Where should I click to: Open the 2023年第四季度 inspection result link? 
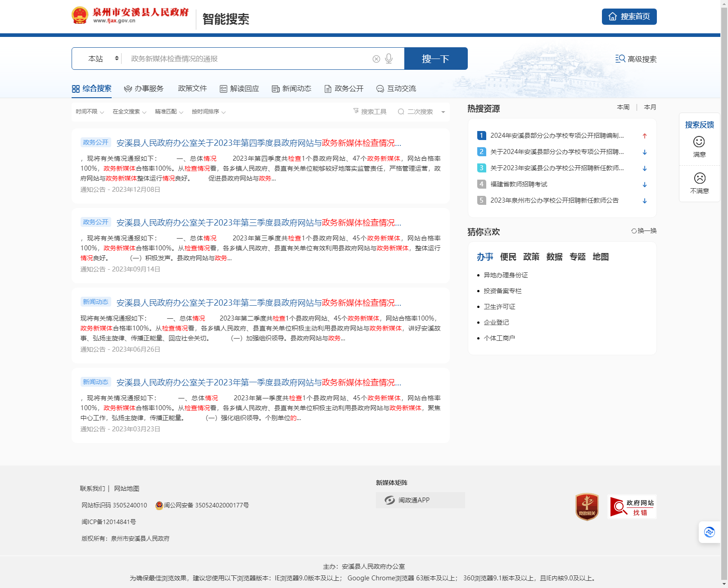pos(258,143)
